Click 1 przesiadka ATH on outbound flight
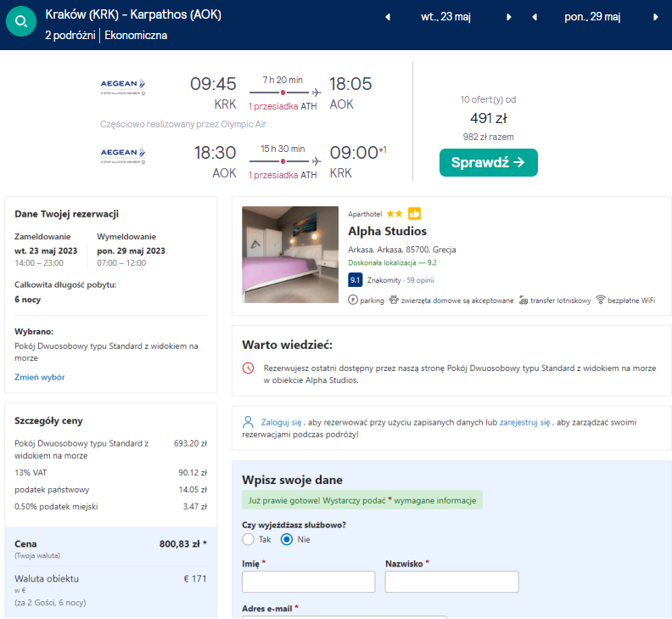The image size is (672, 619). tap(283, 106)
